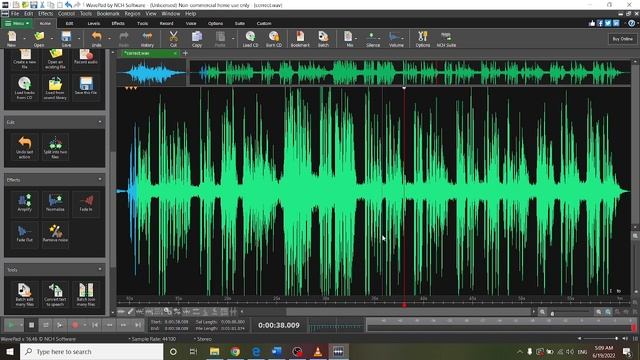Jump to start with the transport button

[x=95, y=325]
